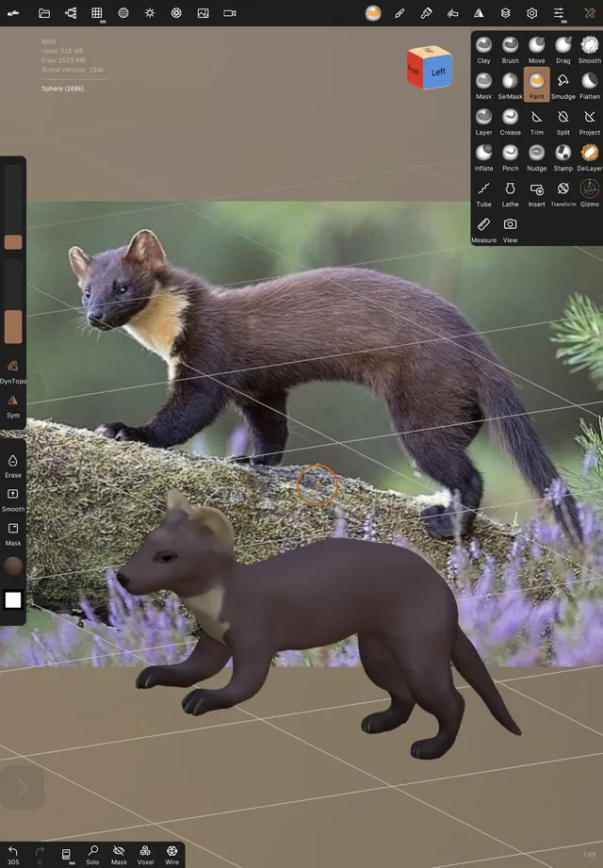Open the Layers stack menu
The height and width of the screenshot is (868, 603).
(506, 13)
